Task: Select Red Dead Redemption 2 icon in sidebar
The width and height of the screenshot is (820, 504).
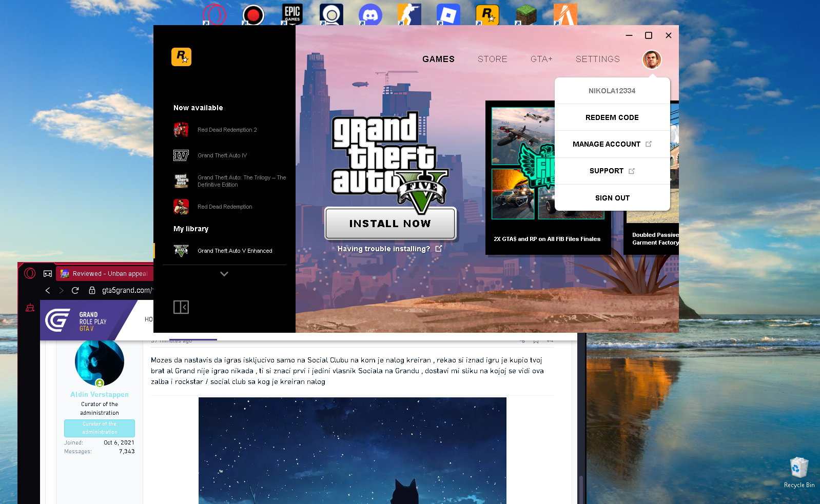Action: (x=181, y=130)
